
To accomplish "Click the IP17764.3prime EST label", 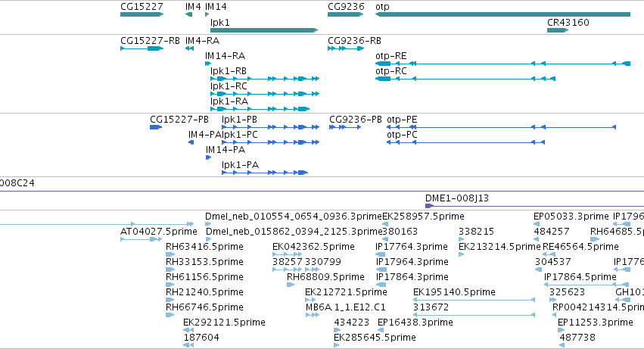I will tap(412, 247).
